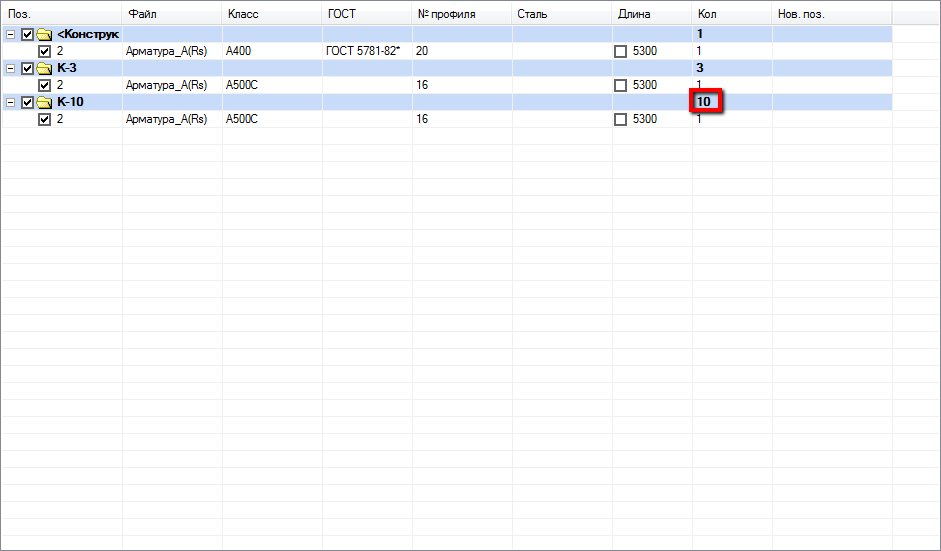Select the K-10 group row label

pyautogui.click(x=71, y=102)
